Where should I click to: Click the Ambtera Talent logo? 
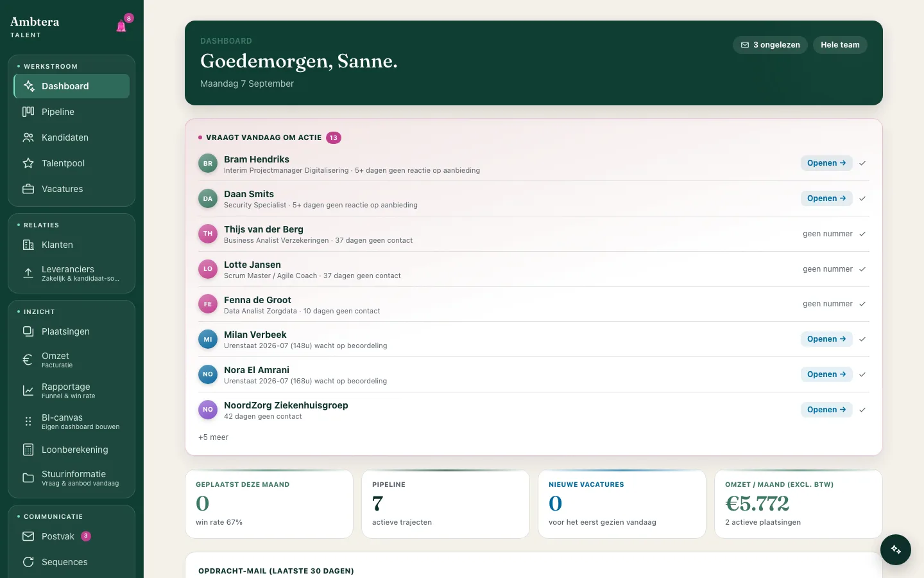(x=35, y=26)
